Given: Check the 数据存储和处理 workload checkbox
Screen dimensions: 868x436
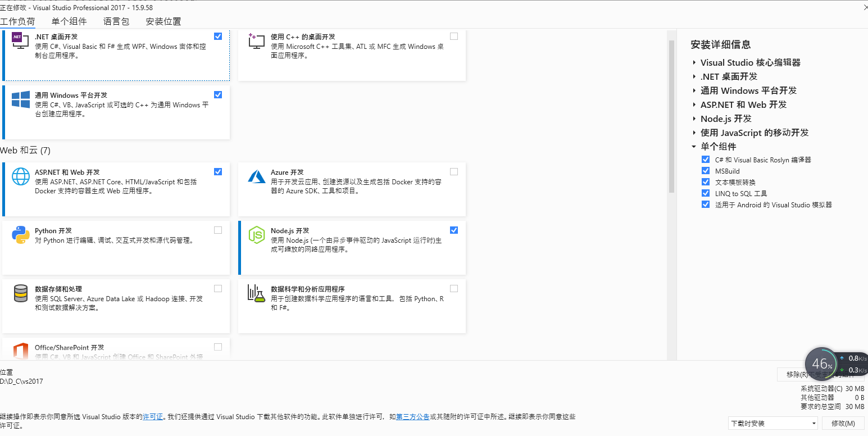Looking at the screenshot, I should (218, 288).
